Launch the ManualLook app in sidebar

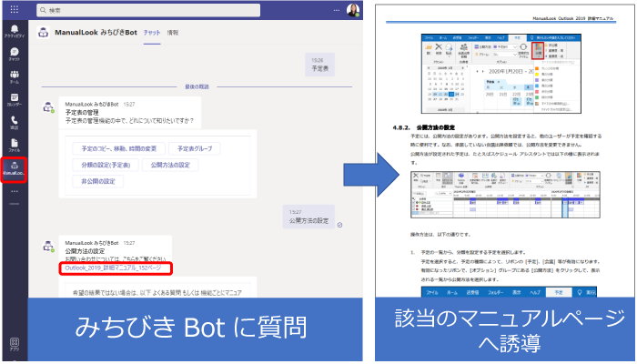15,168
